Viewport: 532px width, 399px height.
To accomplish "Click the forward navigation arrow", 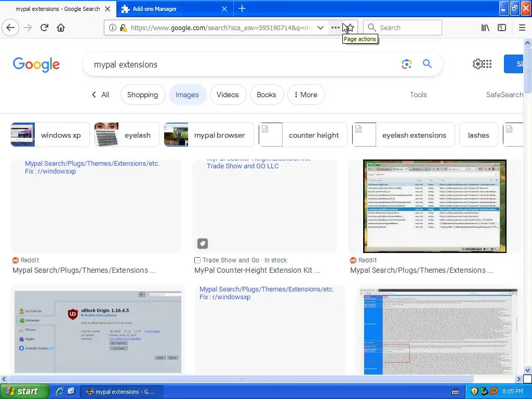I will point(28,28).
